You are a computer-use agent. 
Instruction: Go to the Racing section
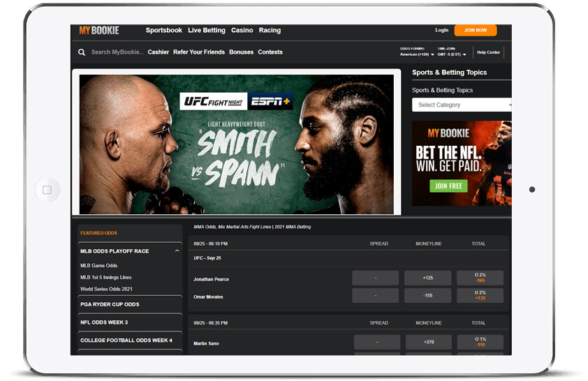pyautogui.click(x=270, y=30)
